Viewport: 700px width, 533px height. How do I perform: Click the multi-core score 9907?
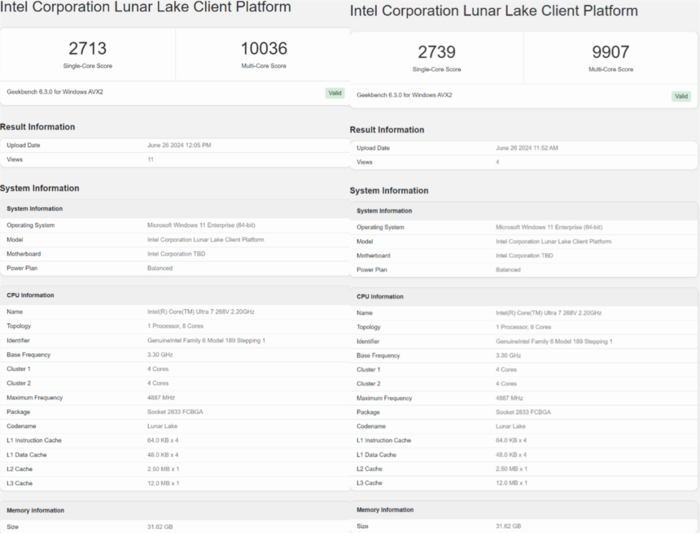611,52
